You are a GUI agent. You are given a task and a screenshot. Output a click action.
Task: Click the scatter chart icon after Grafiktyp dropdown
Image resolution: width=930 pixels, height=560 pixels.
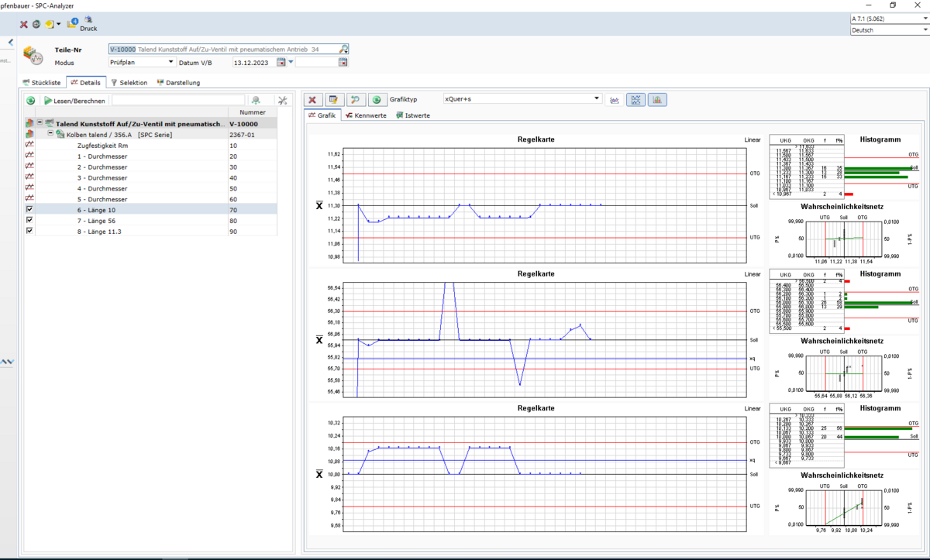615,100
